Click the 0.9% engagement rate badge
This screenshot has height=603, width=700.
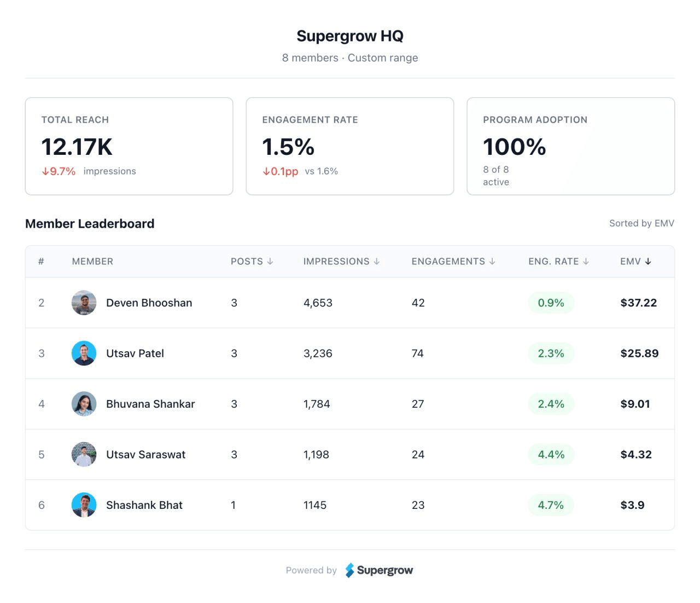(551, 303)
